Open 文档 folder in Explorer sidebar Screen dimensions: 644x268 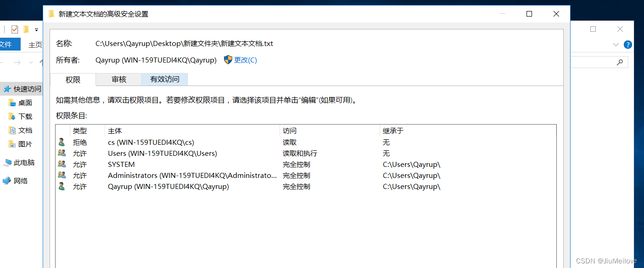pyautogui.click(x=25, y=131)
